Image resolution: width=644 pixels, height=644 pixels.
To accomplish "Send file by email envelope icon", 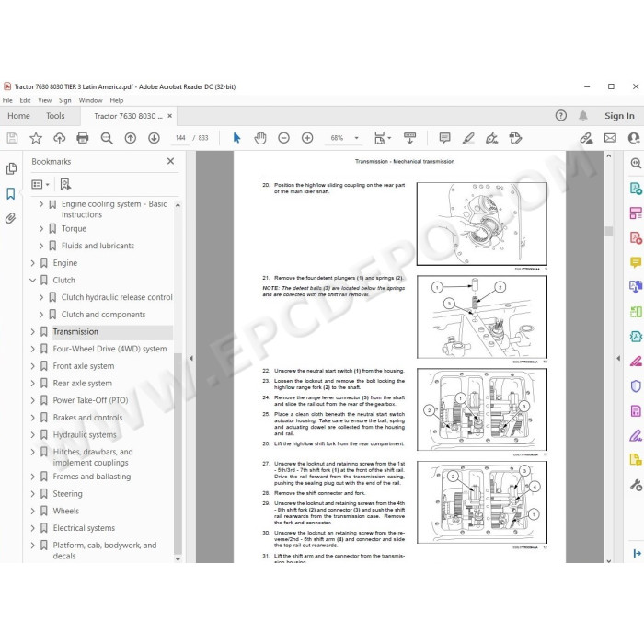I will point(610,138).
